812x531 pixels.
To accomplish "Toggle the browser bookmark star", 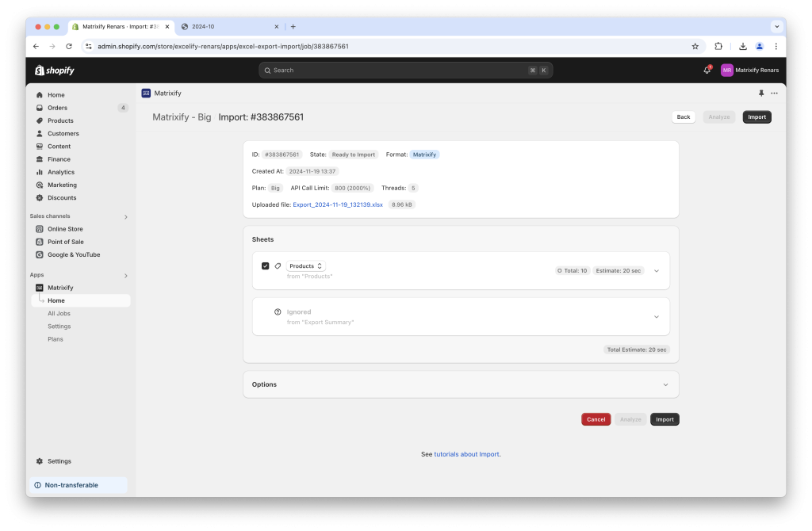I will pos(695,46).
